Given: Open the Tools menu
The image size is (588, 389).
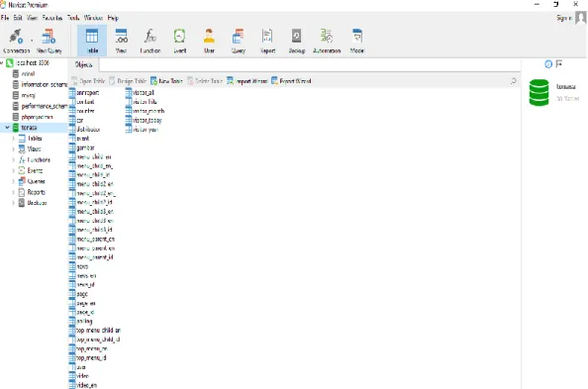Looking at the screenshot, I should [x=73, y=18].
